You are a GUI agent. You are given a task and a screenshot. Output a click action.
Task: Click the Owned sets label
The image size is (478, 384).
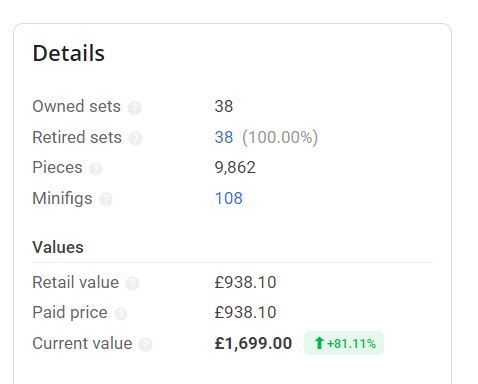pos(76,106)
